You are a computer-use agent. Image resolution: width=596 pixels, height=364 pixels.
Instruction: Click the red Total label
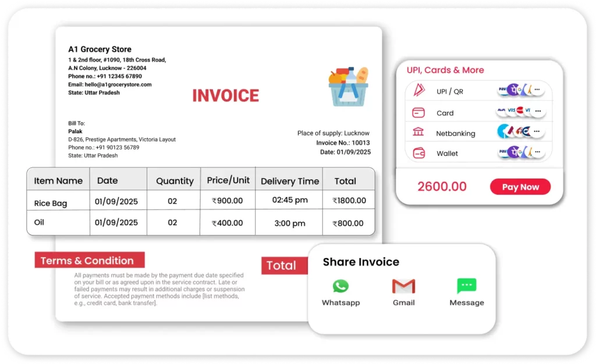coord(281,266)
